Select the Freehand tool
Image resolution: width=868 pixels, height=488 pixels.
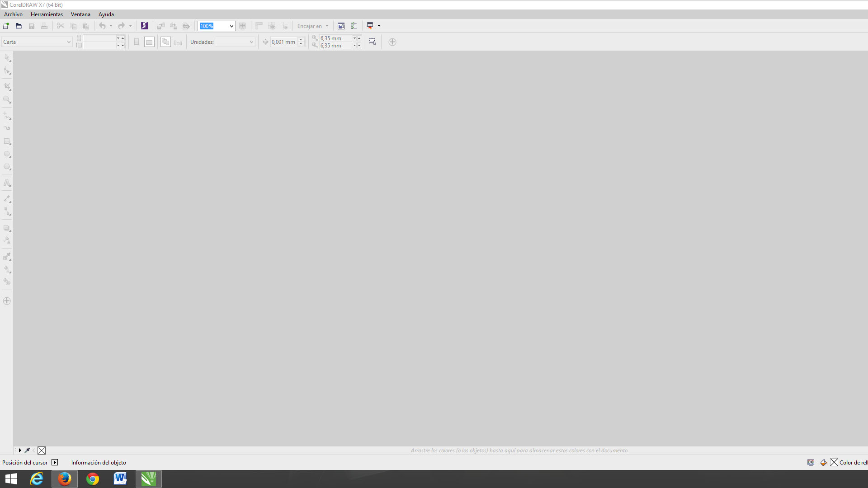pyautogui.click(x=7, y=116)
